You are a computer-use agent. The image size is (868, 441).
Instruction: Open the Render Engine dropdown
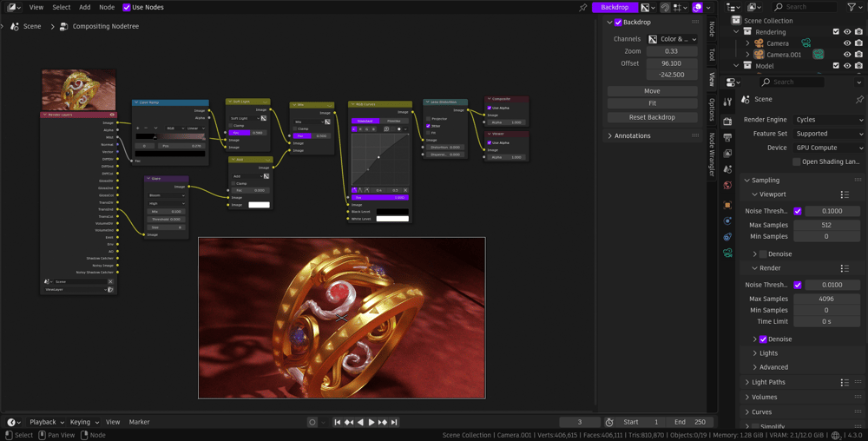tap(829, 120)
